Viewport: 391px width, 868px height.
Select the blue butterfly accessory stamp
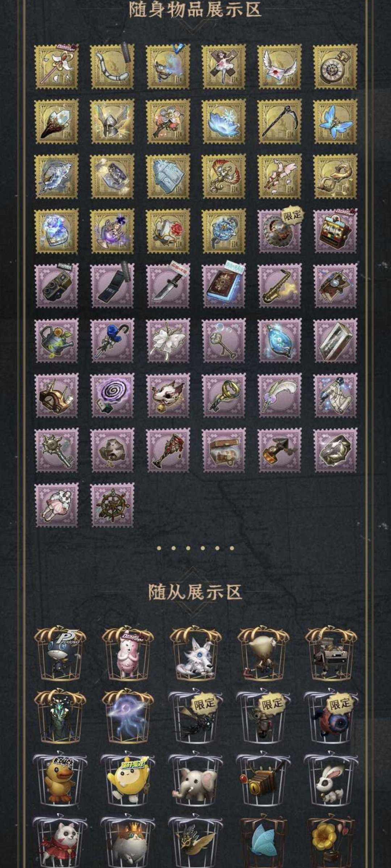click(335, 122)
